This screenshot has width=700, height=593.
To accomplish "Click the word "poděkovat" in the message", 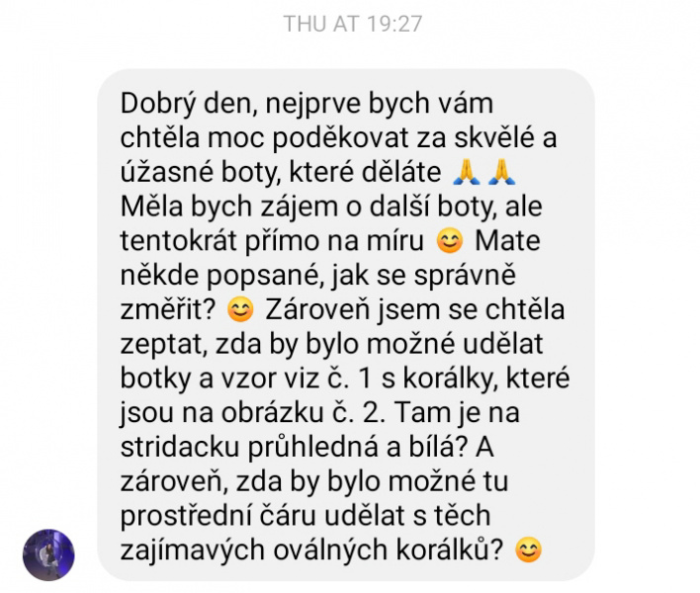I will 340,137.
